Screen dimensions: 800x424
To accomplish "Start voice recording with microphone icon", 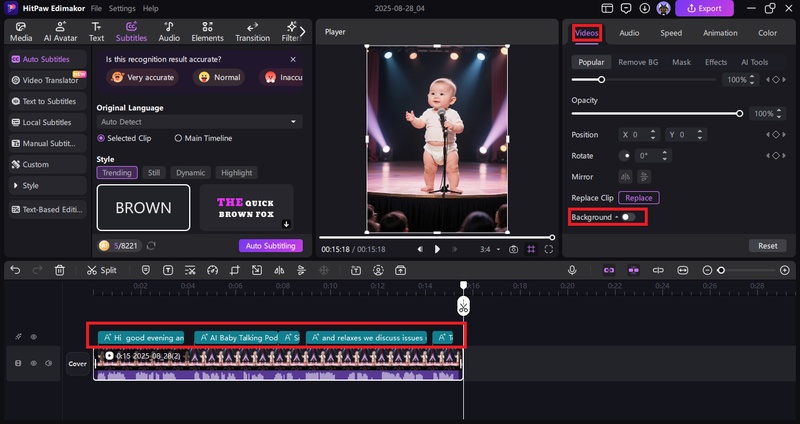I will click(572, 270).
